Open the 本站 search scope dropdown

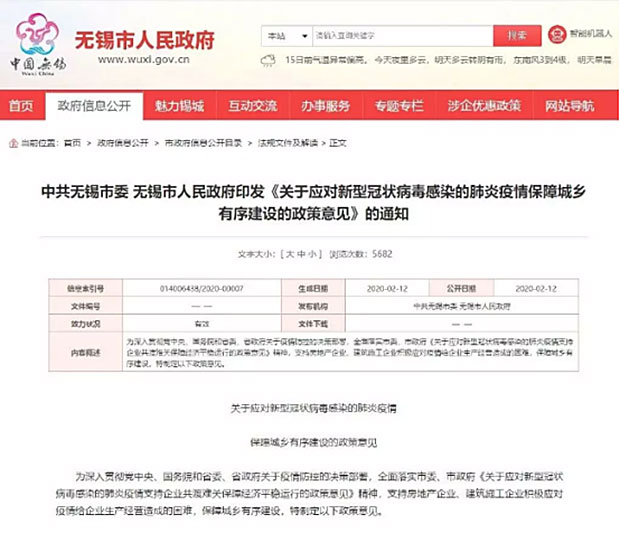287,36
